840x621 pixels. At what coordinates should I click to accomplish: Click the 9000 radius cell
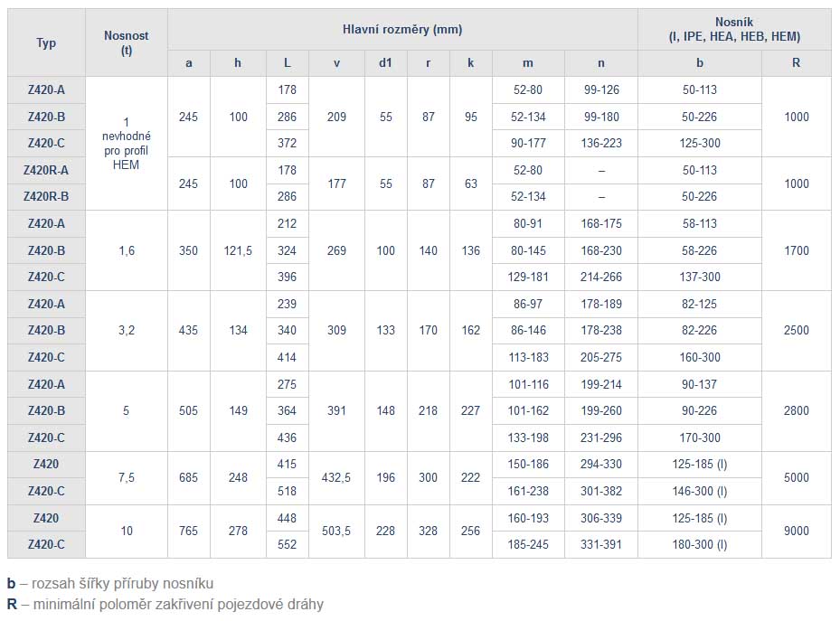(x=796, y=532)
